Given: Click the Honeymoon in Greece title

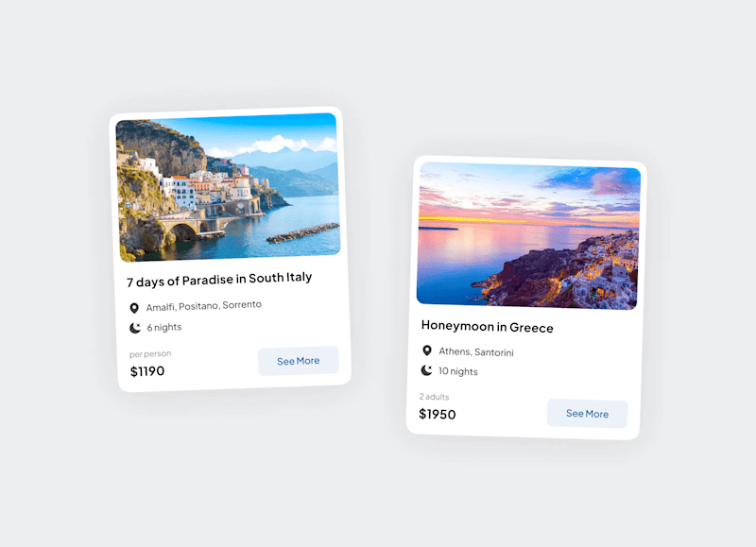Looking at the screenshot, I should 487,327.
